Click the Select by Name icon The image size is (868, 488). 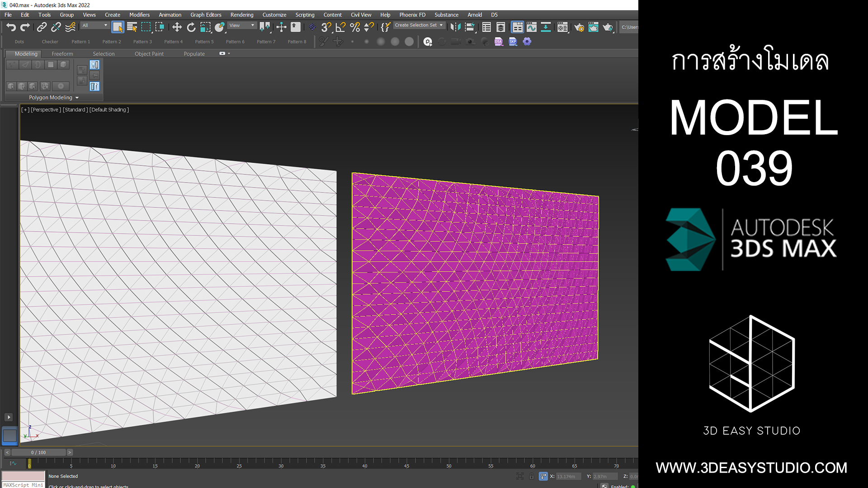point(132,27)
